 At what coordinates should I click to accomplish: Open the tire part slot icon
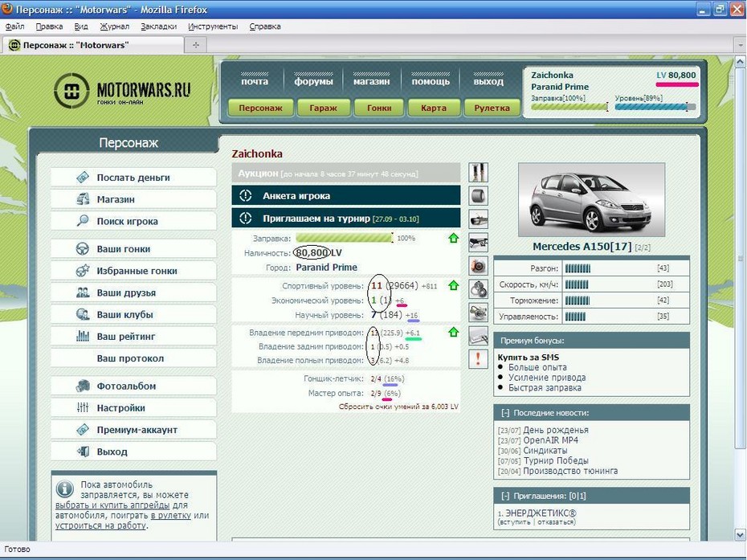[x=478, y=195]
